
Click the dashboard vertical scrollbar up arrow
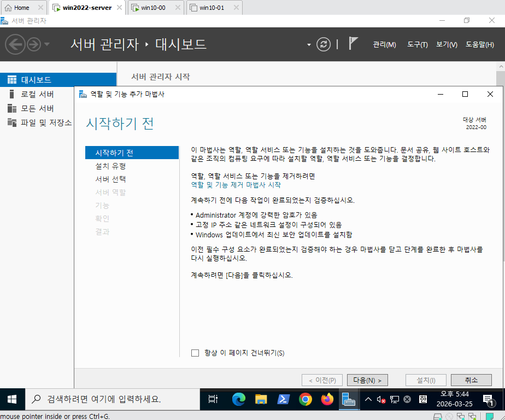click(x=501, y=67)
